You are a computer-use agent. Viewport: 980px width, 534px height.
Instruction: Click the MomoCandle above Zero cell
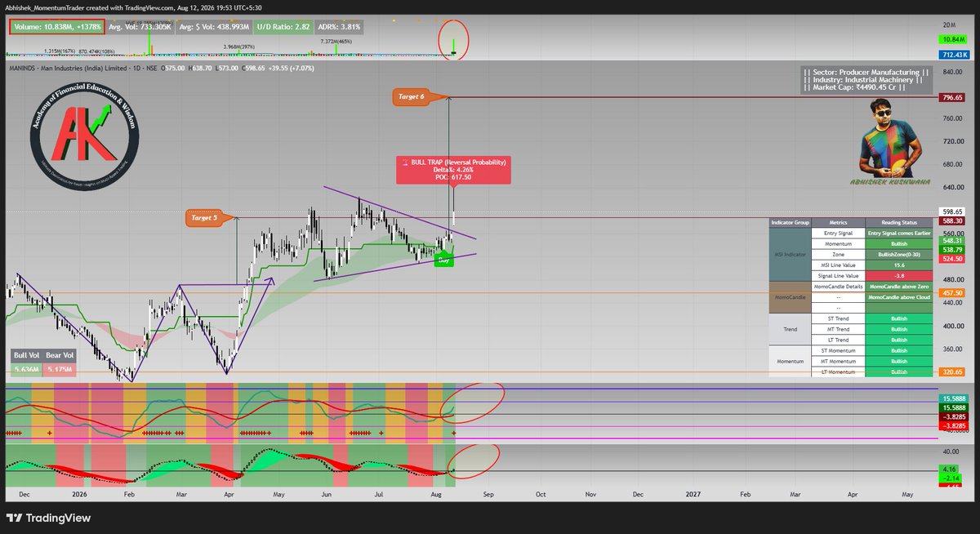tap(899, 287)
